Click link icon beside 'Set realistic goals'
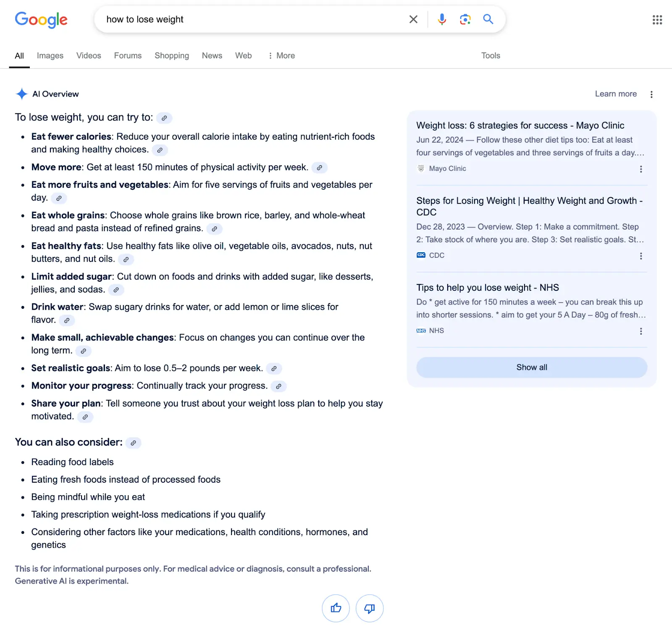 pos(274,368)
